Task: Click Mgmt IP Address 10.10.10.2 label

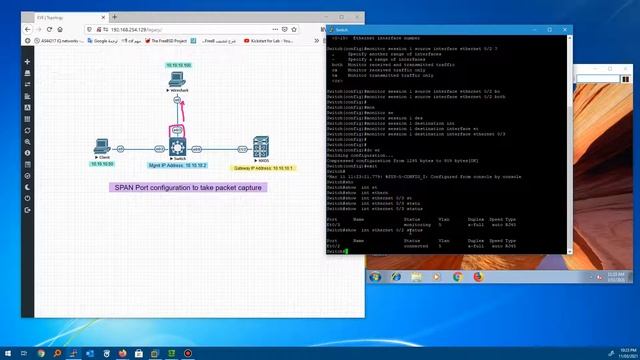Action: coord(178,165)
